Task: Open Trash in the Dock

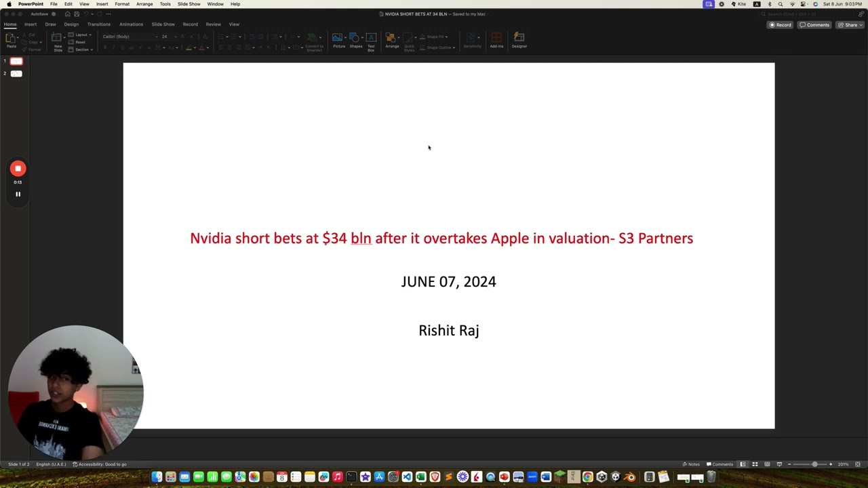Action: click(x=711, y=477)
